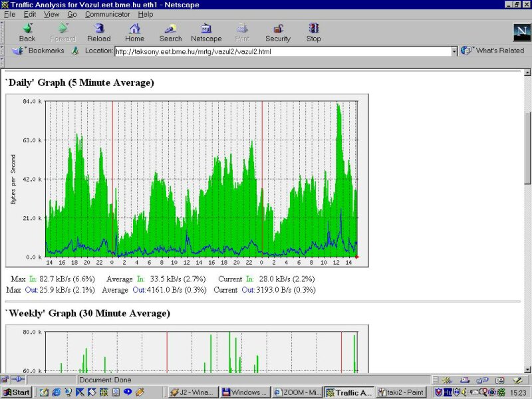Click the Windows Start button
This screenshot has height=399, width=532.
click(x=16, y=392)
